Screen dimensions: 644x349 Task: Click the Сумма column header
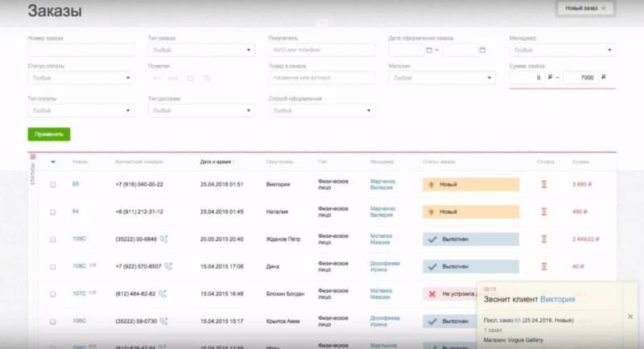click(580, 162)
